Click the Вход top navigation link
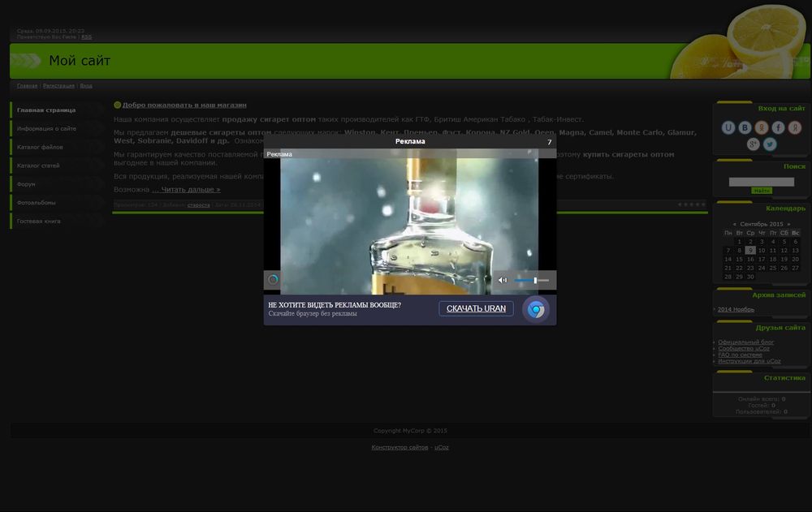This screenshot has width=812, height=512. pos(86,86)
